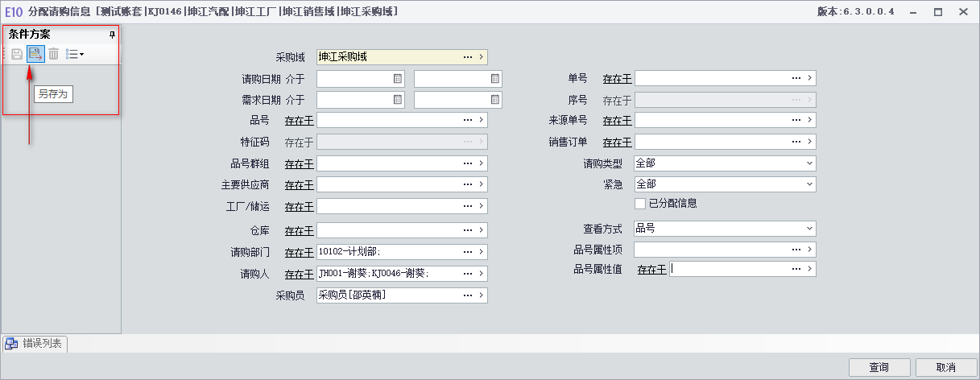The height and width of the screenshot is (380, 980).
Task: Click the 存在于 operator link for 请购部门
Action: [x=299, y=253]
